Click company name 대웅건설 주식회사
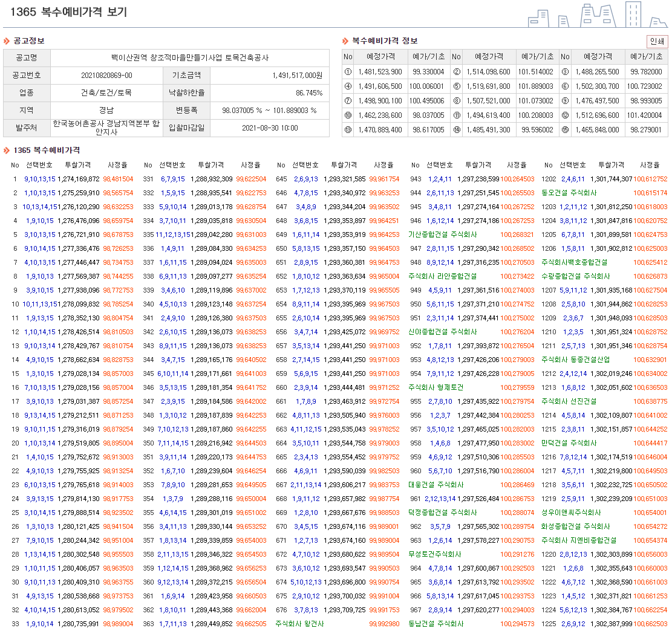The height and width of the screenshot is (631, 672). (x=436, y=485)
